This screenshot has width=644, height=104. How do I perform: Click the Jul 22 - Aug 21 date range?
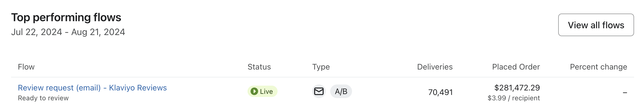68,32
